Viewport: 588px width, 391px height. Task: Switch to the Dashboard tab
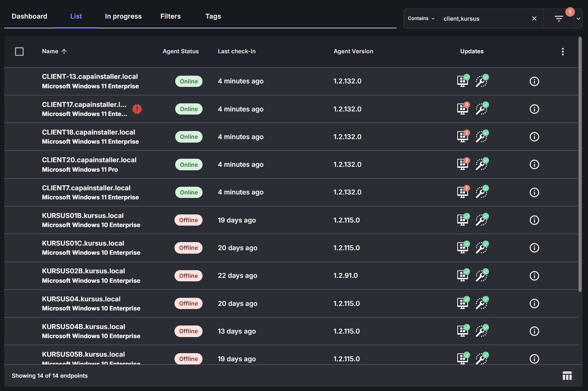(29, 16)
